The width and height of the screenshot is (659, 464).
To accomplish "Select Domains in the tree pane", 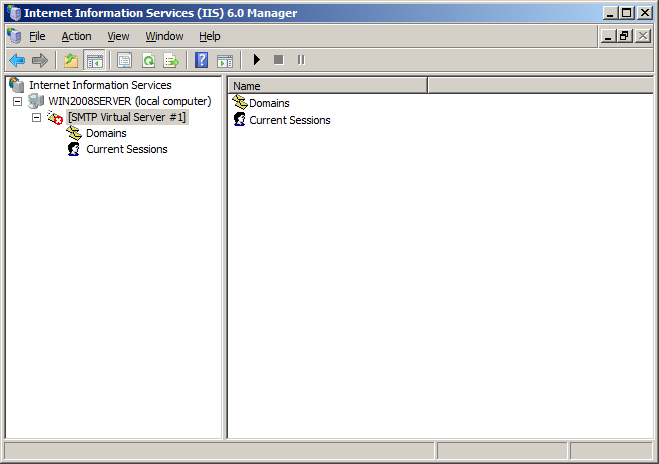I will [106, 133].
